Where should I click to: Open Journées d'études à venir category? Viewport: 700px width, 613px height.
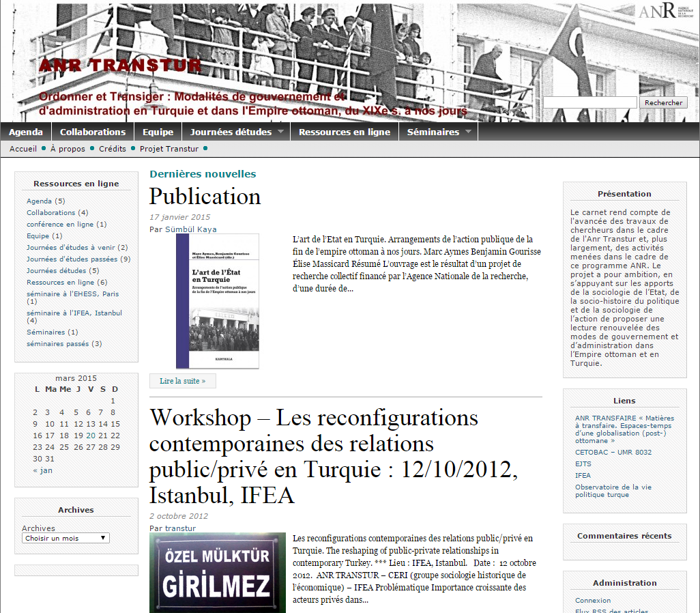70,248
